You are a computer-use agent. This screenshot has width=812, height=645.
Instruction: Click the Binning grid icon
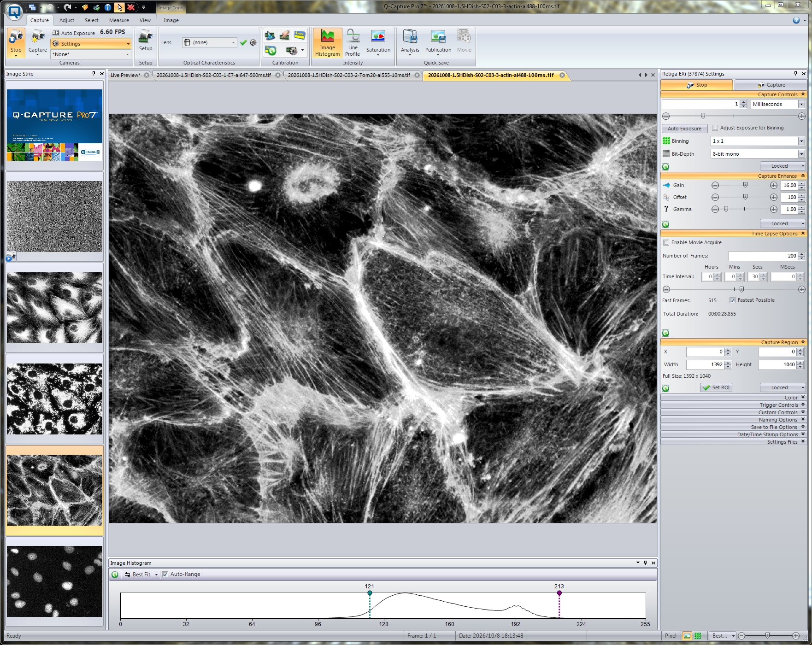tap(666, 141)
